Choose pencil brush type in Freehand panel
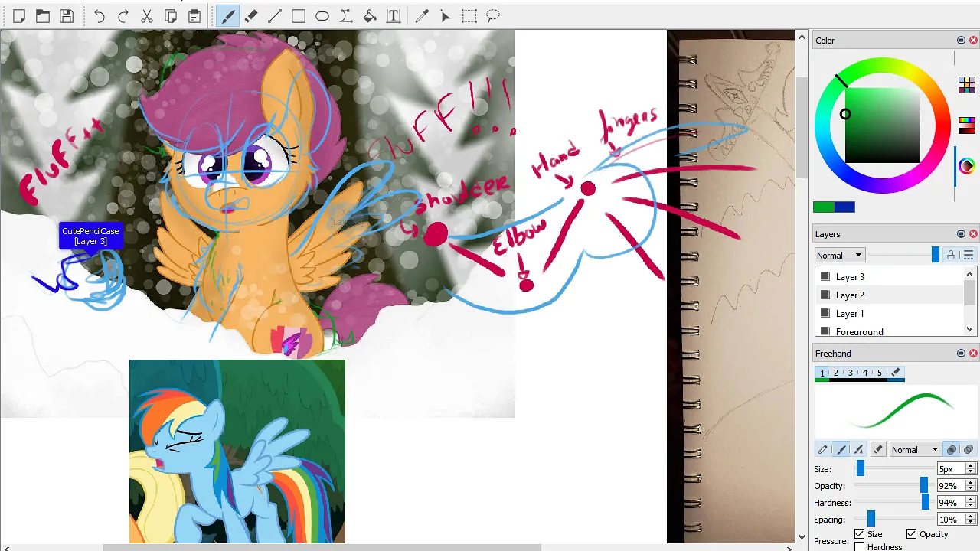 pyautogui.click(x=823, y=450)
